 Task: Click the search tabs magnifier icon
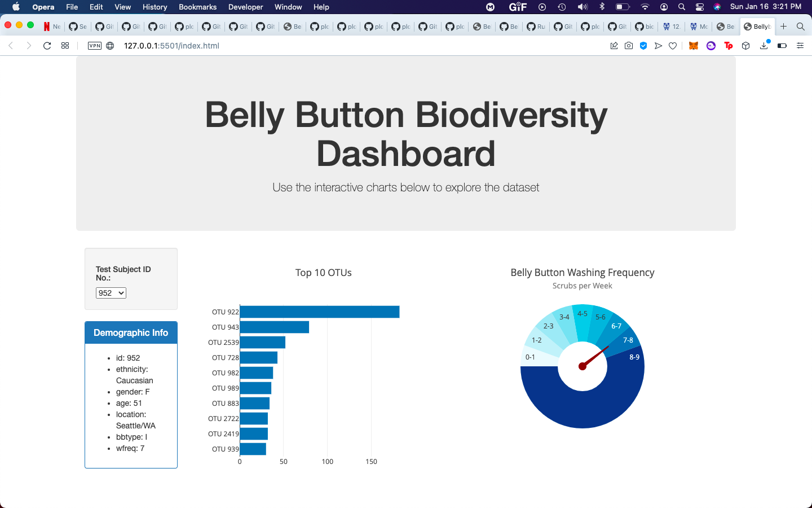point(801,27)
